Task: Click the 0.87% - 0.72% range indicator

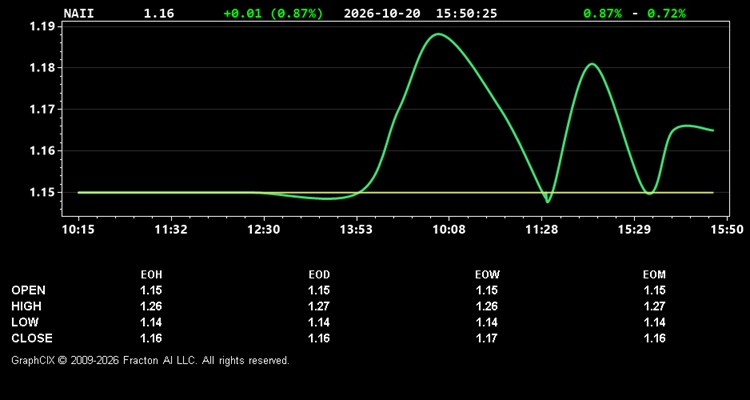Action: [x=634, y=13]
